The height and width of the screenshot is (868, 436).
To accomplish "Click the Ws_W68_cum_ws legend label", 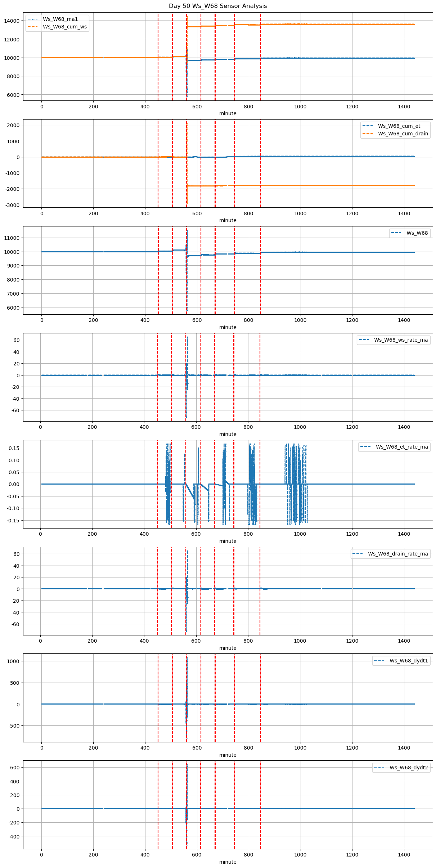I will (64, 27).
